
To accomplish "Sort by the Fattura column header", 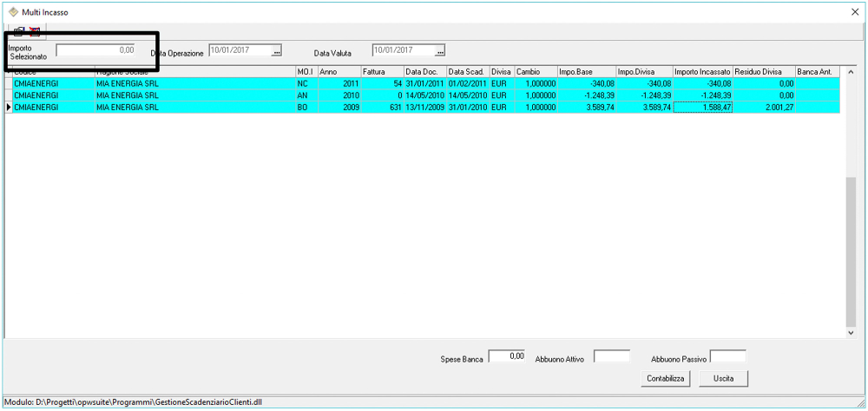I will pos(382,71).
